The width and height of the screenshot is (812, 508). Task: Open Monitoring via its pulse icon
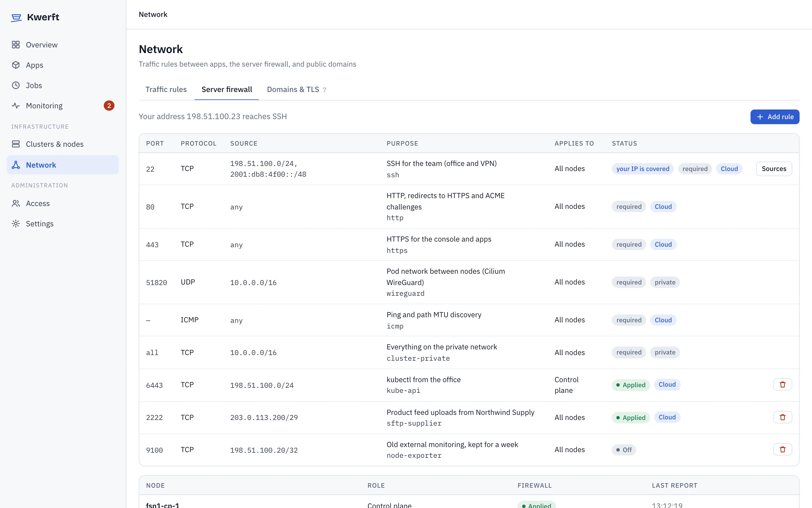(16, 106)
